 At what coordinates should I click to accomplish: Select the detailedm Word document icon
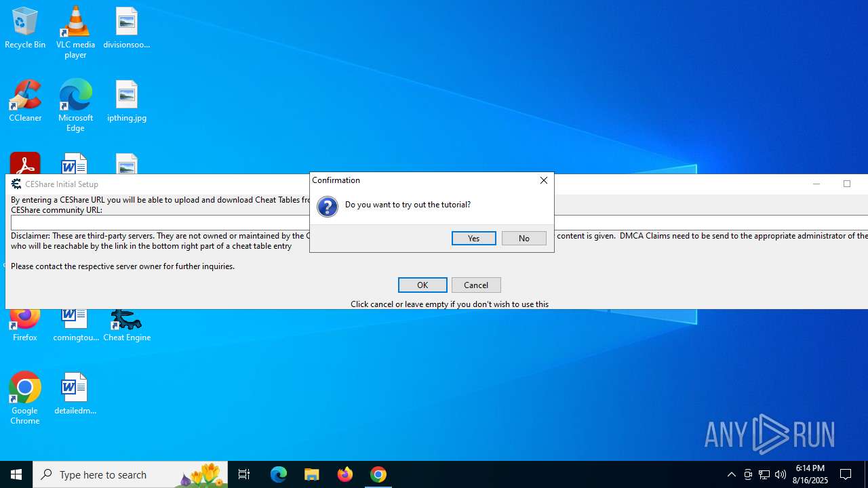(75, 394)
